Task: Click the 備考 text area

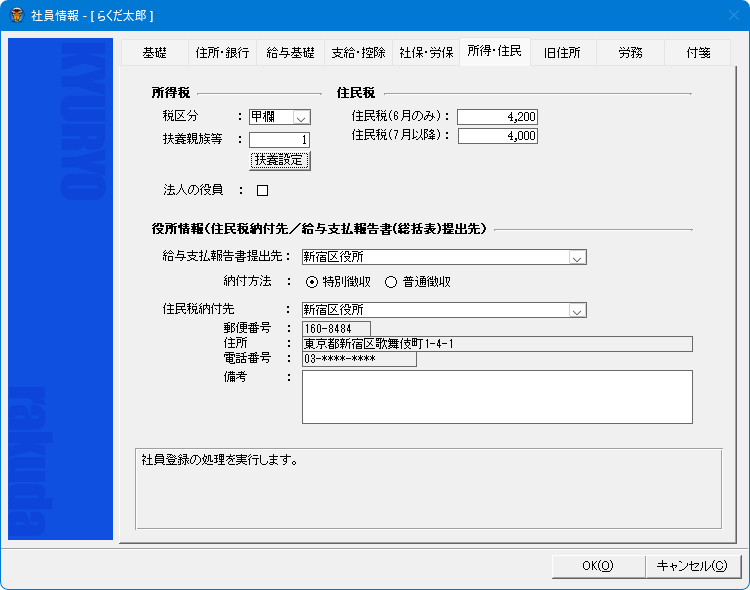Action: [x=496, y=397]
